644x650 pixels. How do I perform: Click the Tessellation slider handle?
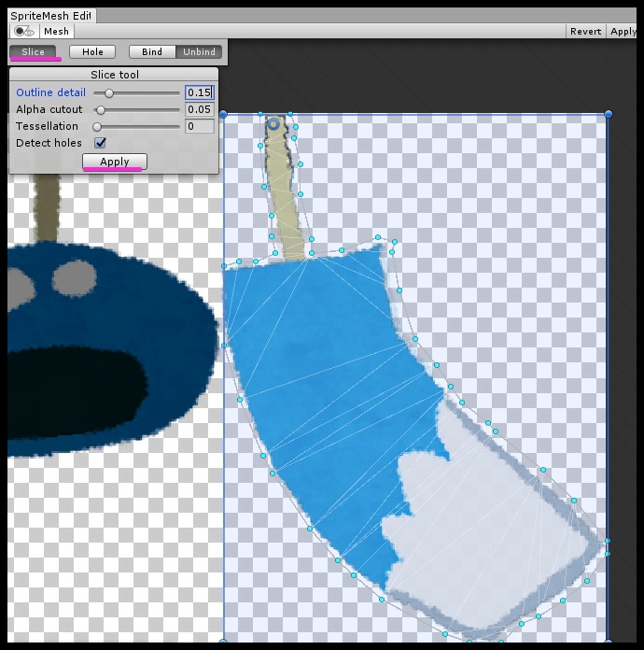(x=97, y=127)
